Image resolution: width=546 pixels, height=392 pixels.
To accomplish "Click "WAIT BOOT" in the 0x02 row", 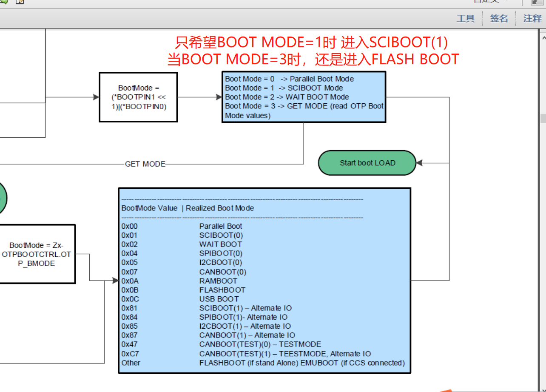I will tap(221, 244).
